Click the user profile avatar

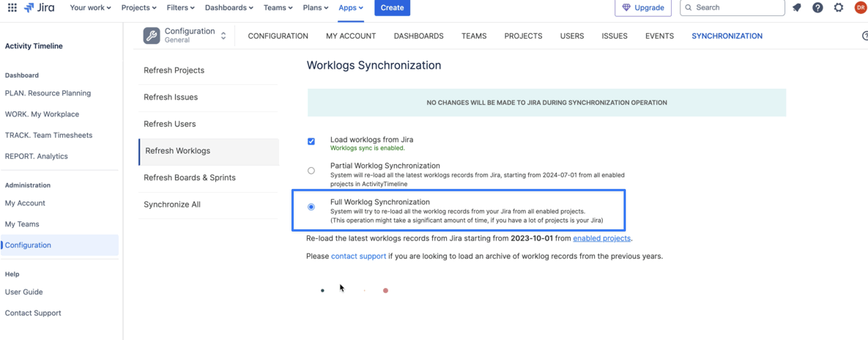pos(860,8)
